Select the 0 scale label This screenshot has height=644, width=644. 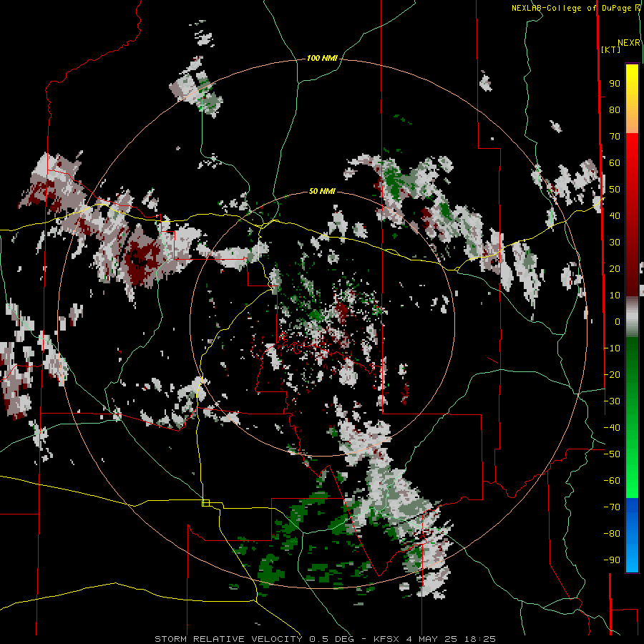(618, 322)
